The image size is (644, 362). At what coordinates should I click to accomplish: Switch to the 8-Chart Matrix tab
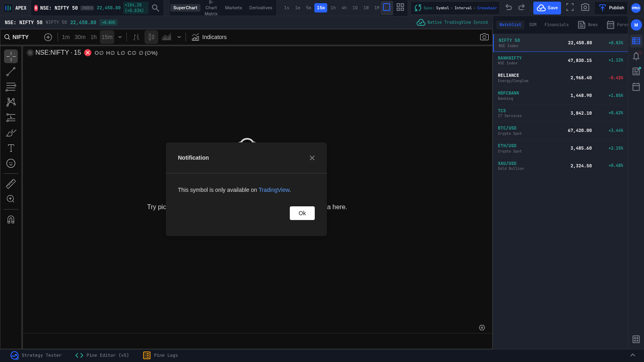[211, 8]
